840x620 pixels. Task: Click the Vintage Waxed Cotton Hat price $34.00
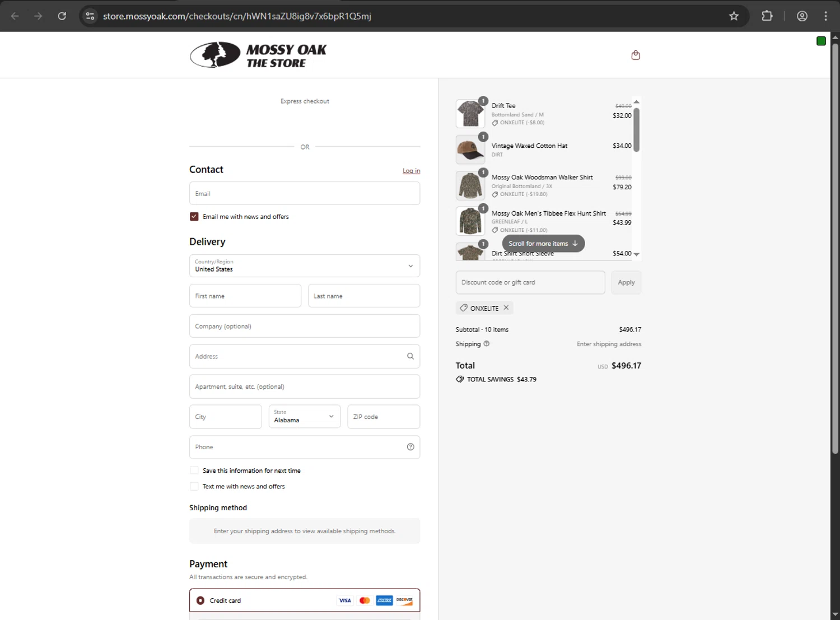[622, 146]
